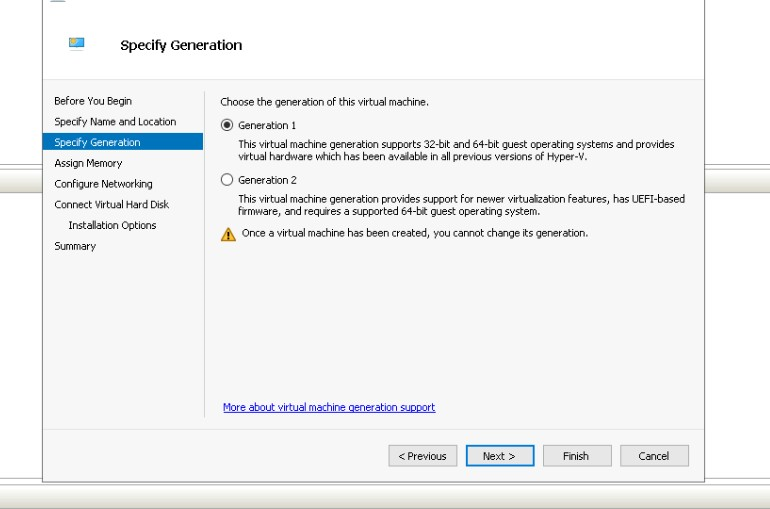
Task: Select the Generation 1 radio button
Action: coord(227,125)
